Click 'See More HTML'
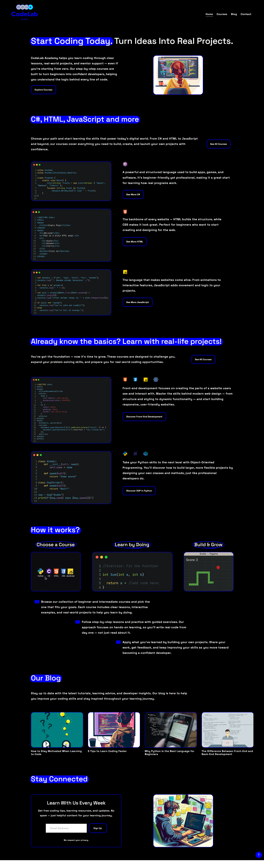The image size is (264, 868). point(134,242)
